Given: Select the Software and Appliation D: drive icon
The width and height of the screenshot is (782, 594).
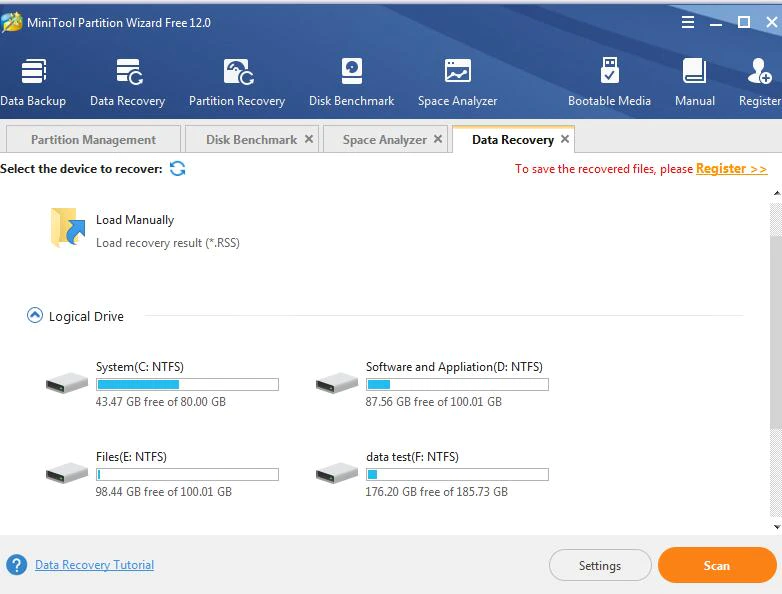Looking at the screenshot, I should 337,383.
